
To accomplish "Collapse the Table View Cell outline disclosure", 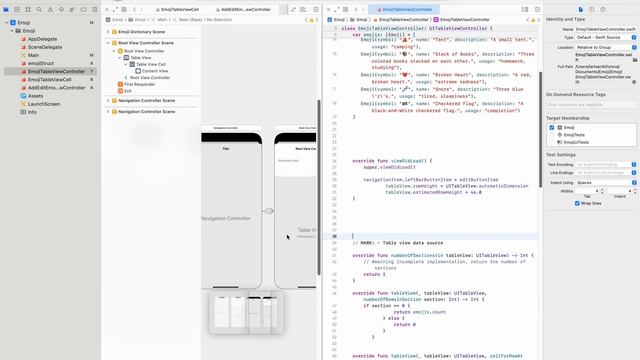I will [126, 64].
